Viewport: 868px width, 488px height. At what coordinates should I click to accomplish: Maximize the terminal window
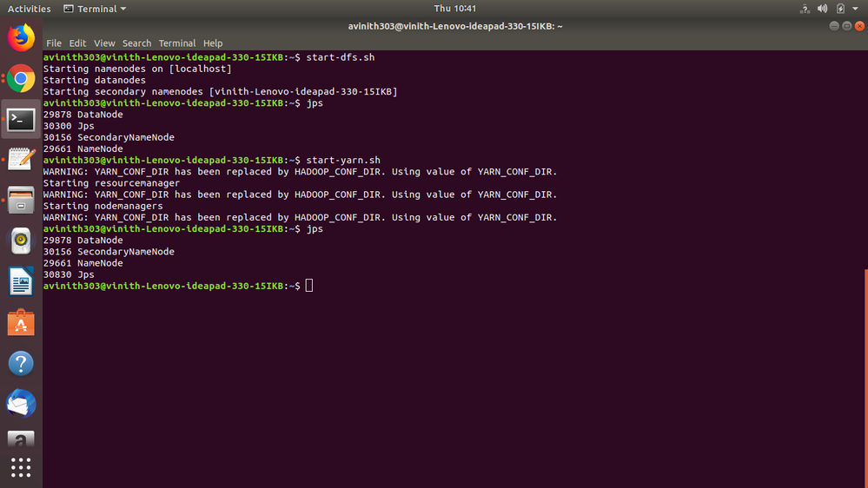(x=846, y=26)
